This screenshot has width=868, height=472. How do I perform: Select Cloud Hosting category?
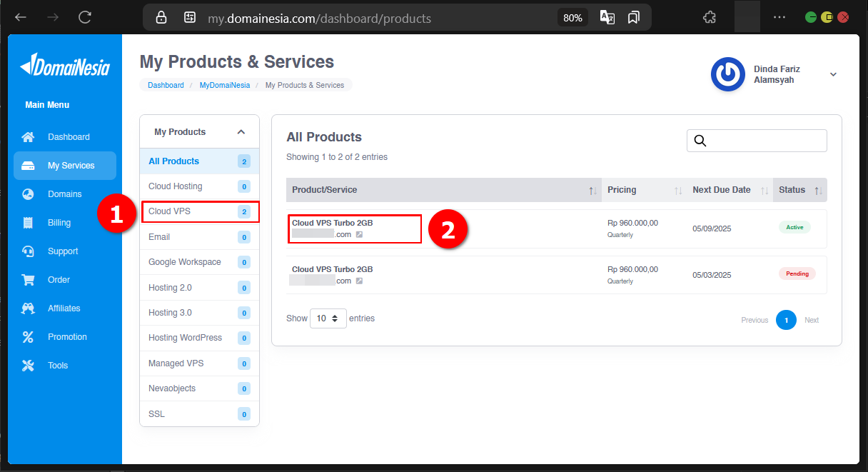point(200,186)
